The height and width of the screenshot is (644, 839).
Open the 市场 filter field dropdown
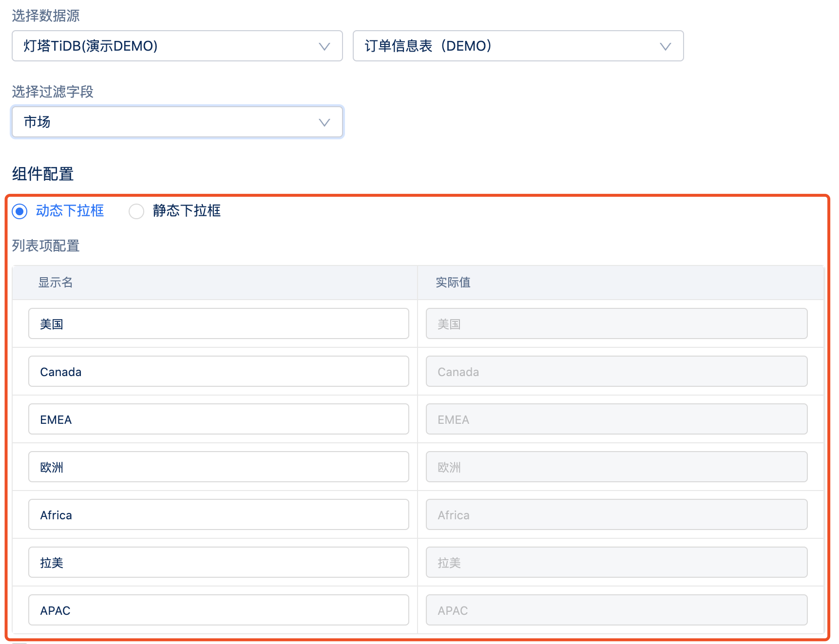(177, 122)
